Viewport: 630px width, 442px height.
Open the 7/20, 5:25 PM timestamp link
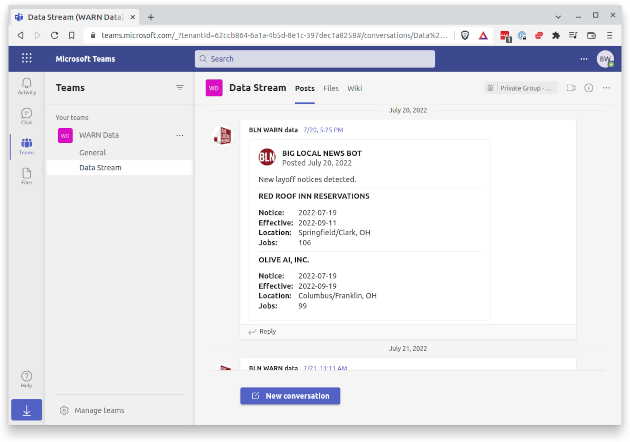click(x=323, y=130)
